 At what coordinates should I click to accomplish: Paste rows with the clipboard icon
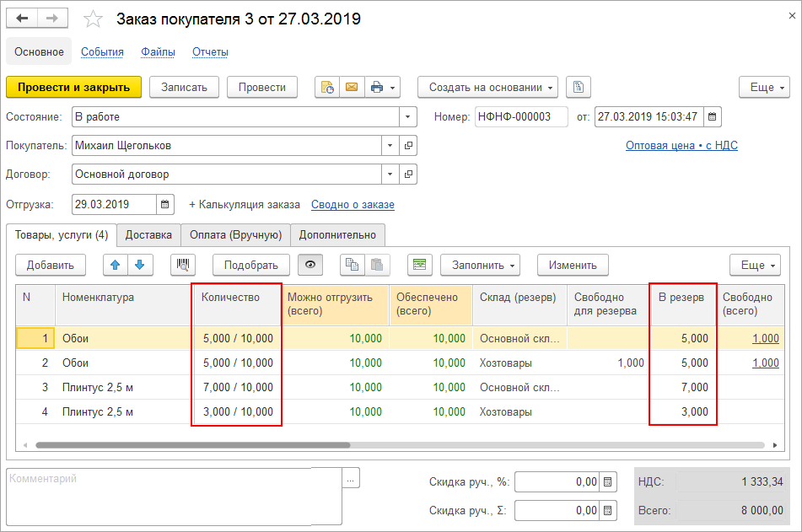[x=377, y=265]
